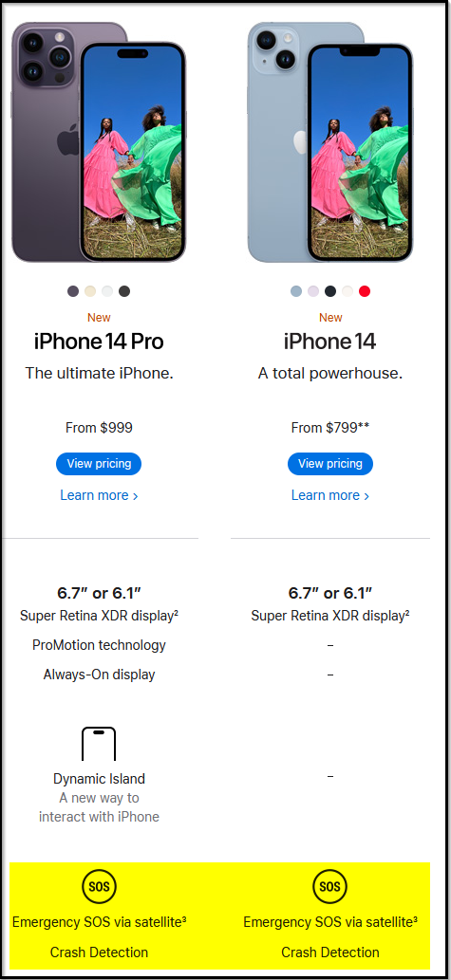Select red color swatch for iPhone 14
451x980 pixels.
click(365, 291)
